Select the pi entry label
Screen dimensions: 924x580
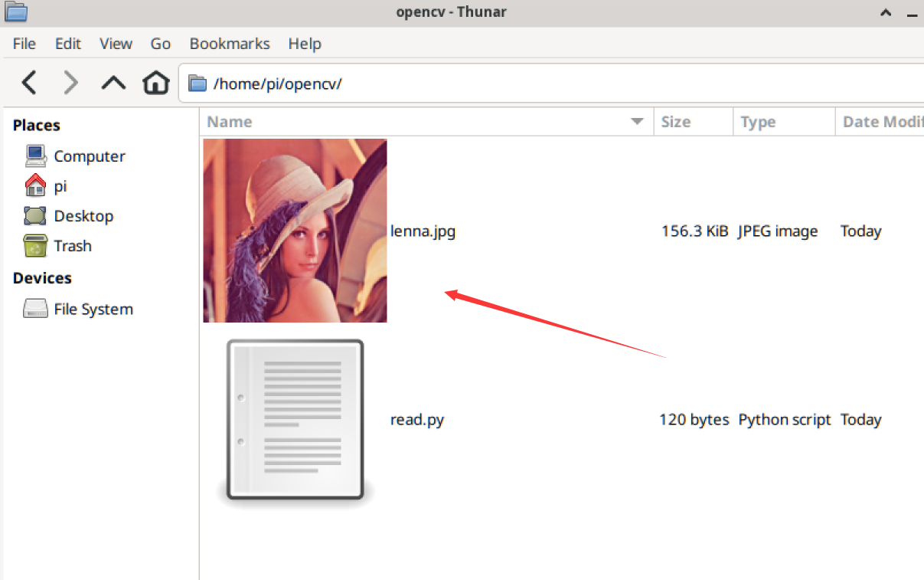tap(60, 186)
